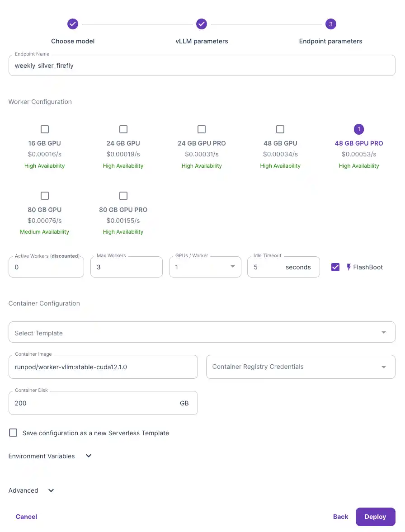The width and height of the screenshot is (405, 532).
Task: Go Back to the previous step
Action: [340, 517]
